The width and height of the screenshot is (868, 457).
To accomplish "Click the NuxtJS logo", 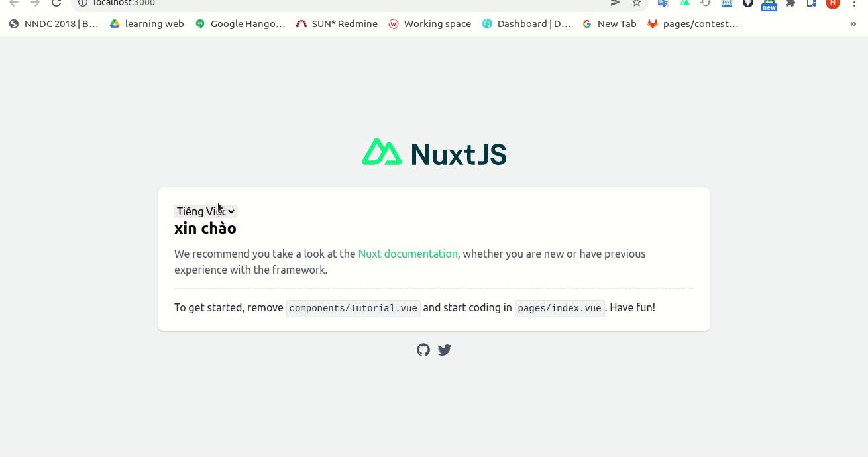I will click(434, 152).
